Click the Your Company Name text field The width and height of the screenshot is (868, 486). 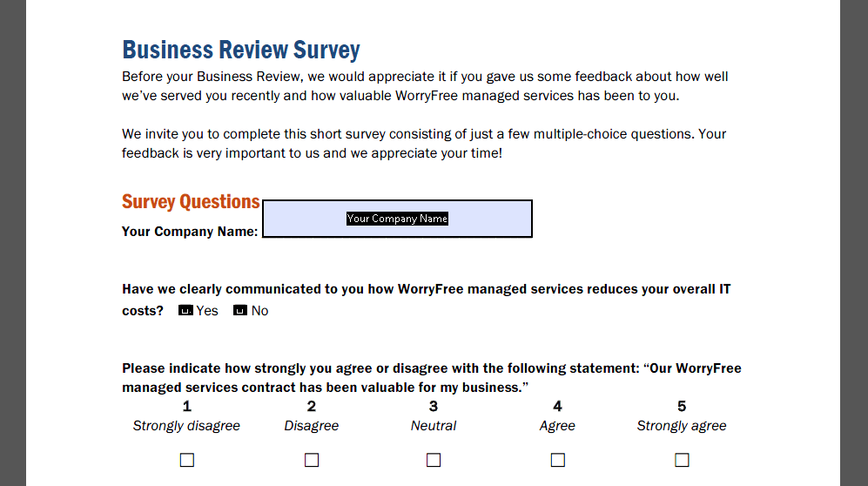click(x=397, y=219)
